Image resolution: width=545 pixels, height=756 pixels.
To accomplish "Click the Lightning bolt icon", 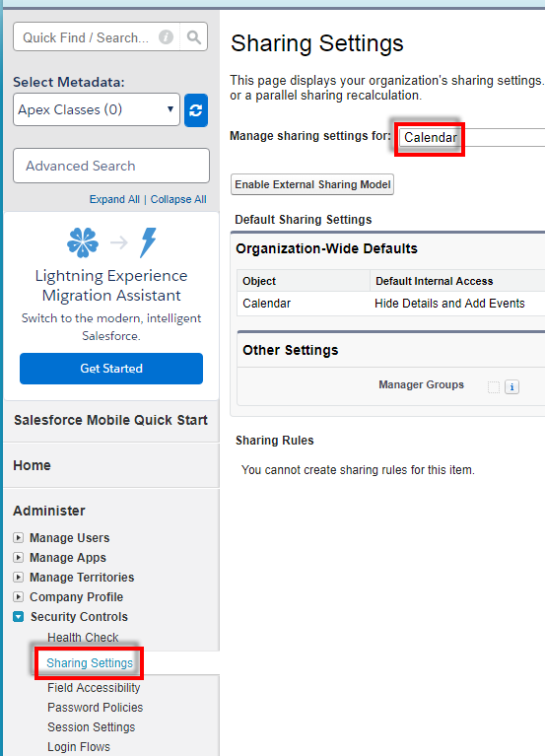I will point(148,242).
